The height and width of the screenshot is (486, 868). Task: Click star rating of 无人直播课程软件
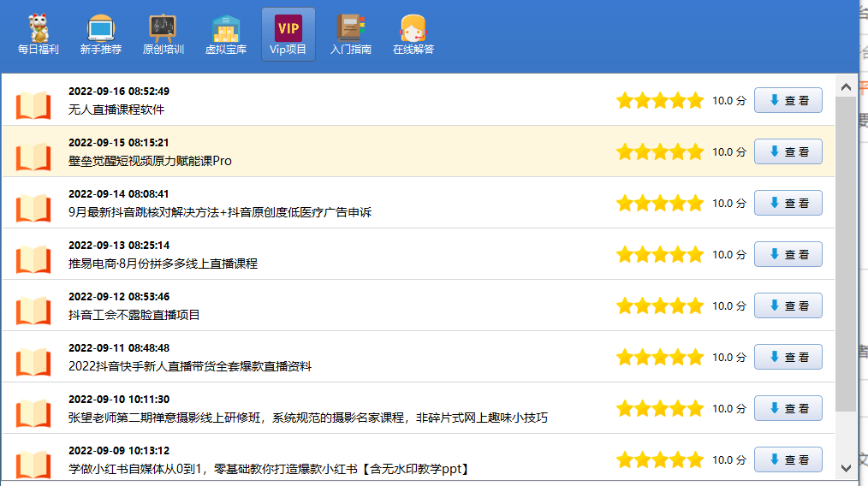click(x=660, y=101)
